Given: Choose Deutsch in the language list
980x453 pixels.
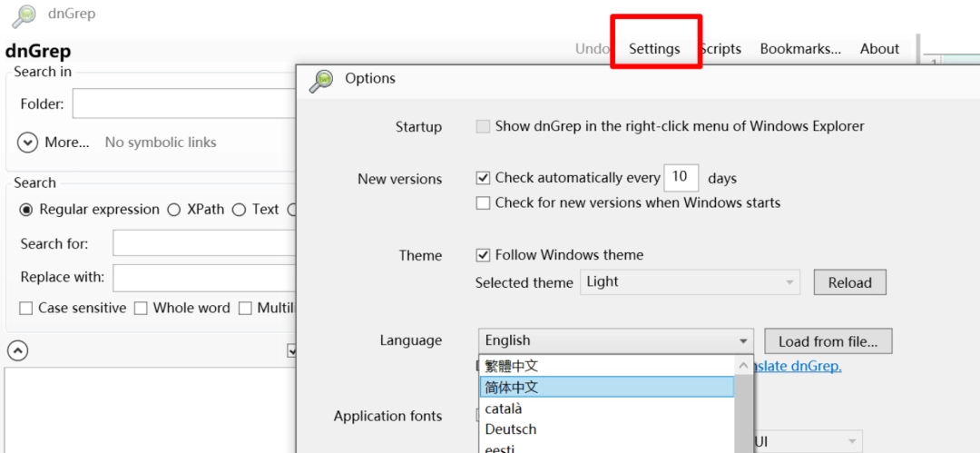Looking at the screenshot, I should 511,429.
